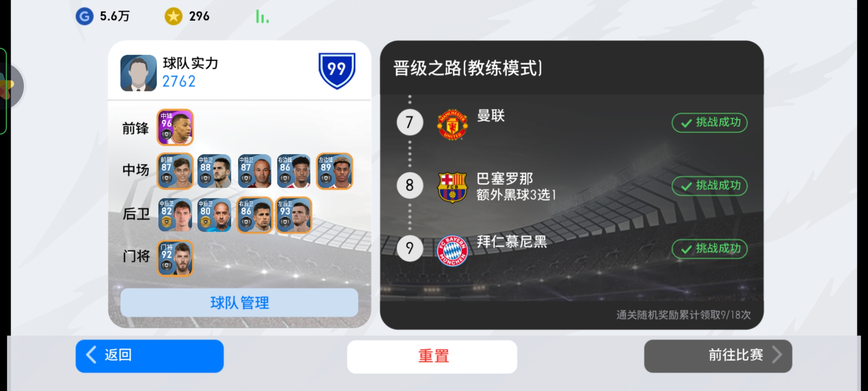This screenshot has width=868, height=391.
Task: Proceed with 前往比赛 arrow button
Action: (x=718, y=356)
